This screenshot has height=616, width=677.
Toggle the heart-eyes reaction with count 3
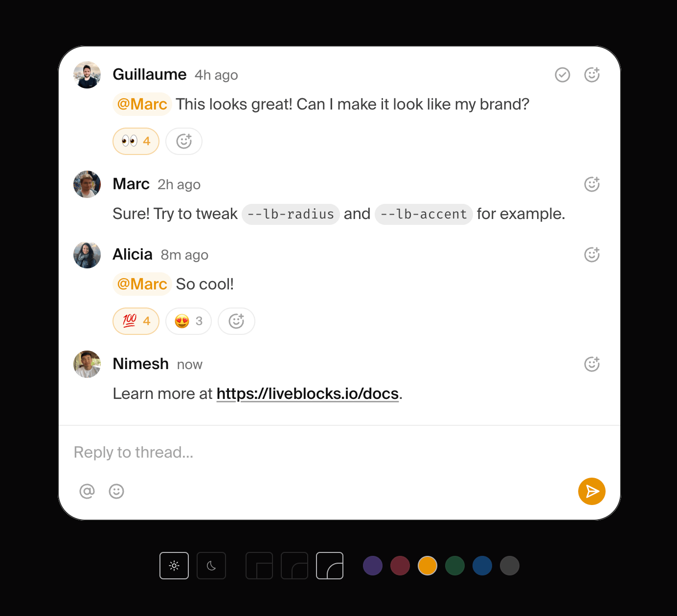[188, 321]
